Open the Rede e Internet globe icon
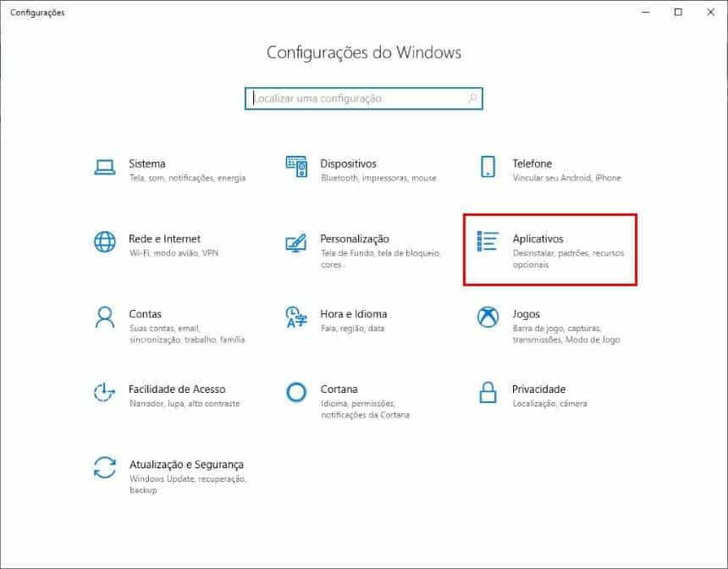The height and width of the screenshot is (569, 728). point(105,241)
